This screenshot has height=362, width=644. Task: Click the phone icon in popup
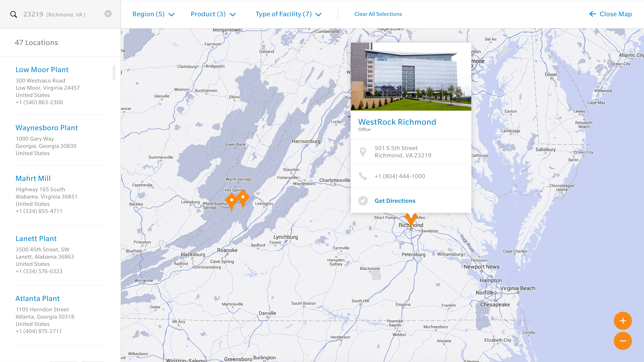pos(363,176)
